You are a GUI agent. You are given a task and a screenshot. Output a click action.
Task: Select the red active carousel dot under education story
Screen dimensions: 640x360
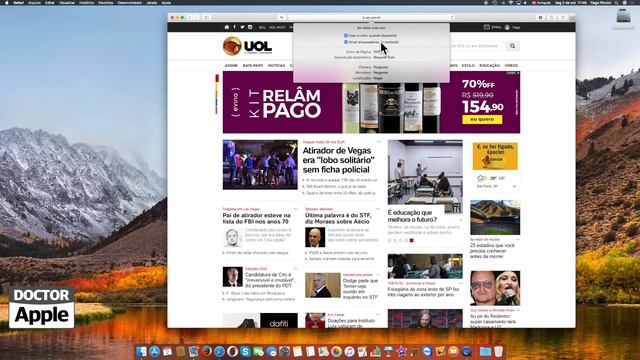point(411,240)
